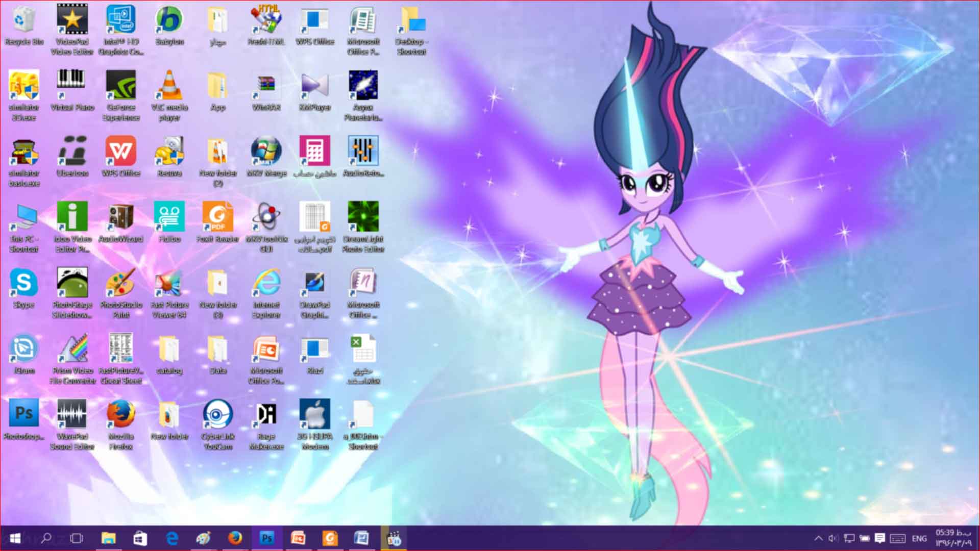This screenshot has height=551, width=980.
Task: Show hidden system tray icons
Action: tap(818, 538)
